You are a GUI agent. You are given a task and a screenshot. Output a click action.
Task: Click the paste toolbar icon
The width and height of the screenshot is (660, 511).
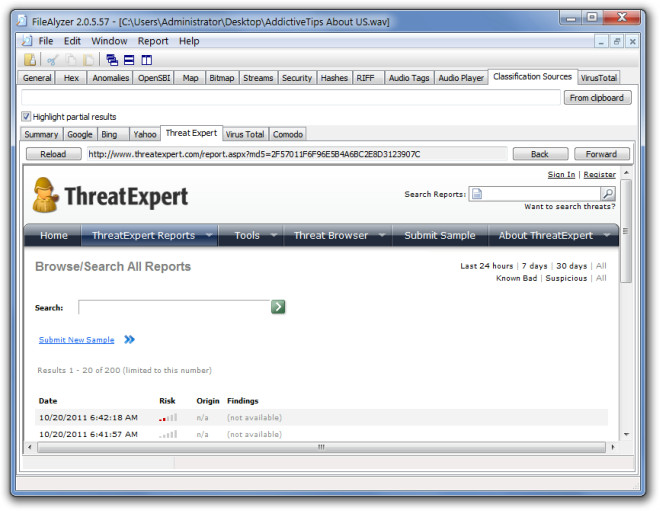click(x=88, y=60)
